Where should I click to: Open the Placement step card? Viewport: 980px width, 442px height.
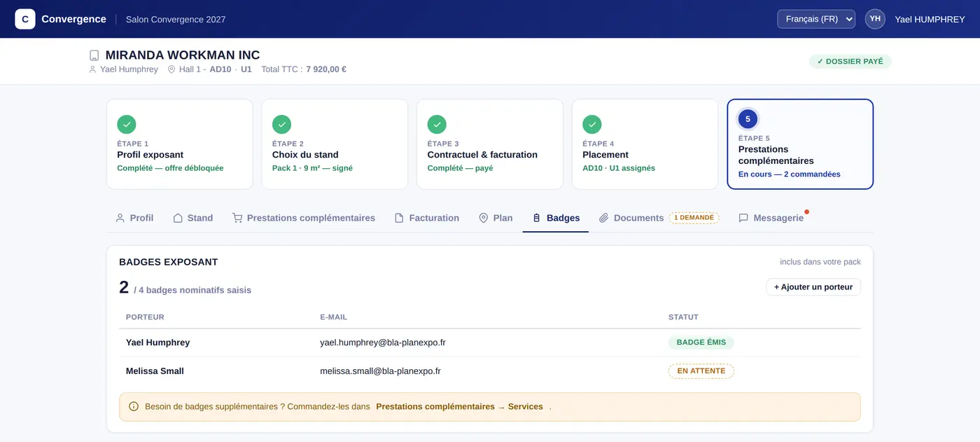point(645,144)
